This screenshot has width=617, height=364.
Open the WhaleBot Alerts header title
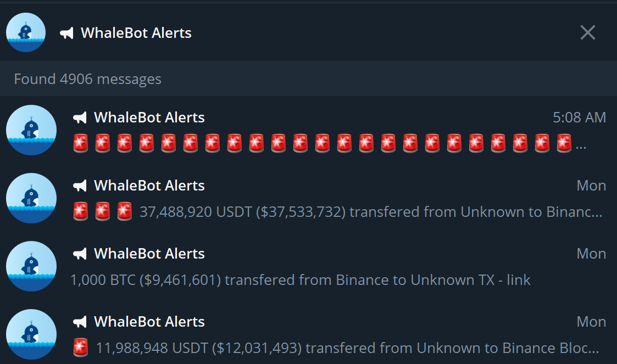point(136,33)
